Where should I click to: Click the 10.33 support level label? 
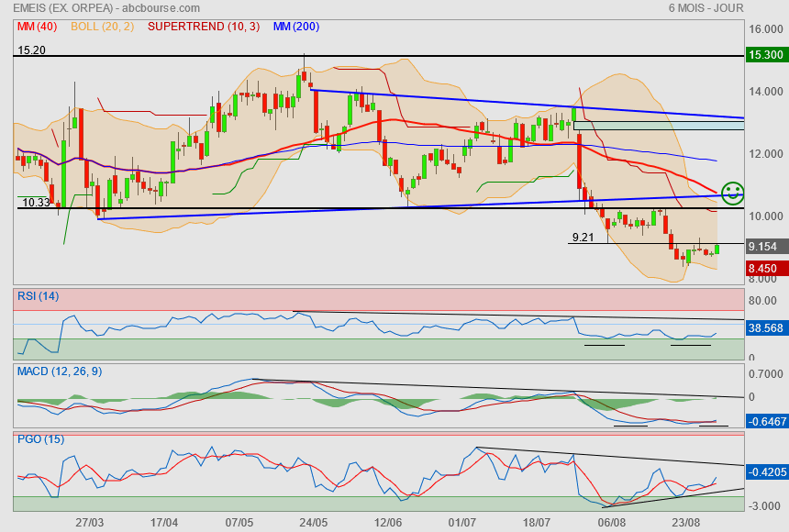pos(36,203)
